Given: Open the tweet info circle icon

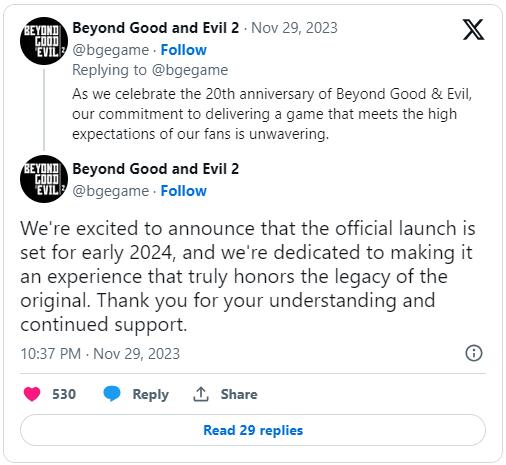Looking at the screenshot, I should pyautogui.click(x=474, y=353).
